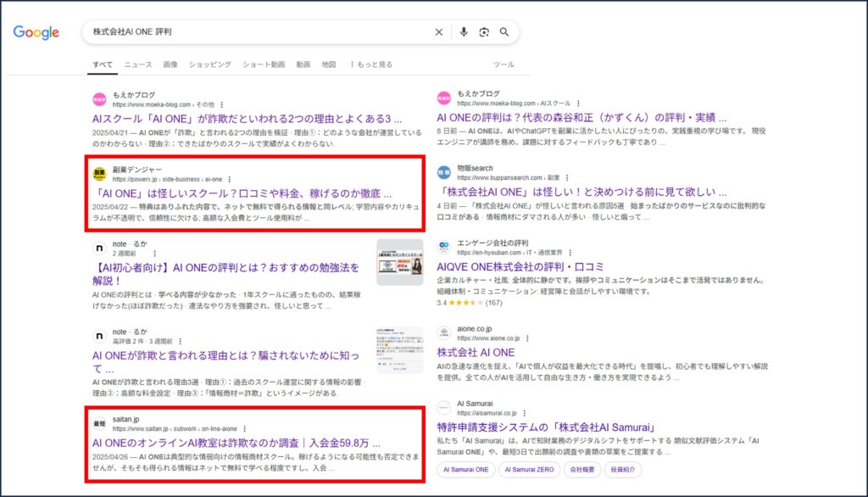This screenshot has width=868, height=497.
Task: Open the 株式会社 AI ONE official site link
Action: tap(476, 352)
